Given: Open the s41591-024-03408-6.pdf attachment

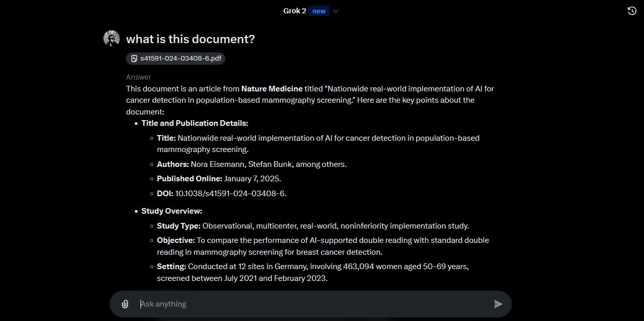Looking at the screenshot, I should pyautogui.click(x=175, y=58).
